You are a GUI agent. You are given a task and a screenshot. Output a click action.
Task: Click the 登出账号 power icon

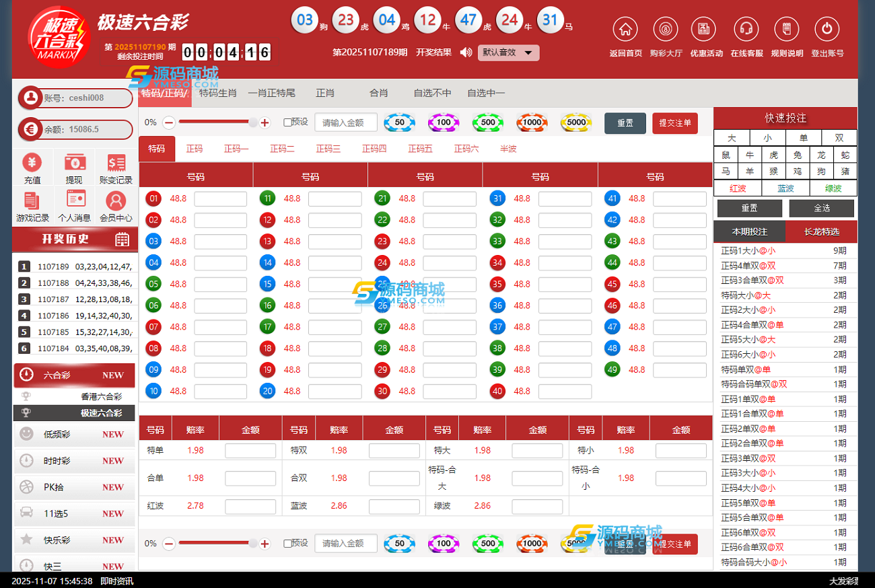click(827, 30)
